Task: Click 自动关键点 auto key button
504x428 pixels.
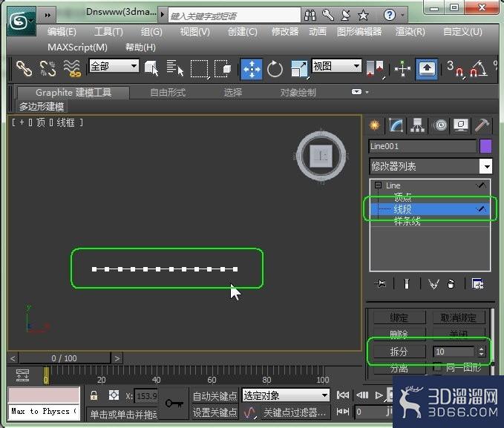Action: tap(215, 396)
